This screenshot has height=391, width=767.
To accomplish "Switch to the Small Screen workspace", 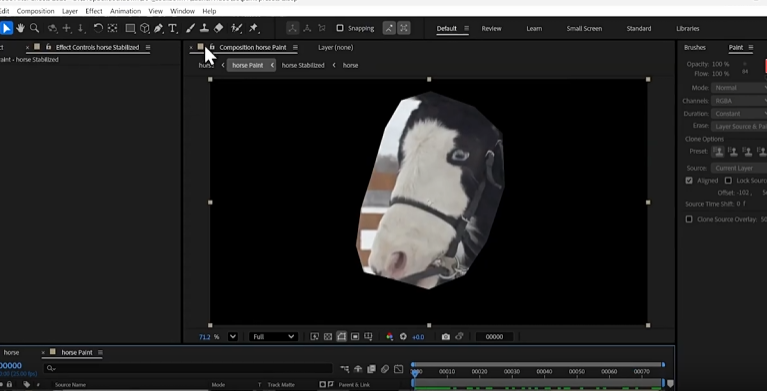I will pos(584,28).
